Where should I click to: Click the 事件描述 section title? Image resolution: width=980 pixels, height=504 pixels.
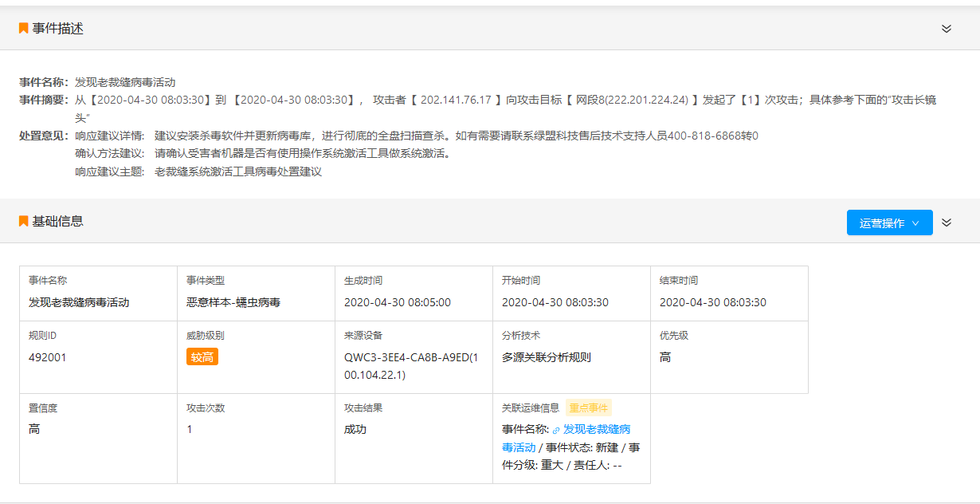57,29
